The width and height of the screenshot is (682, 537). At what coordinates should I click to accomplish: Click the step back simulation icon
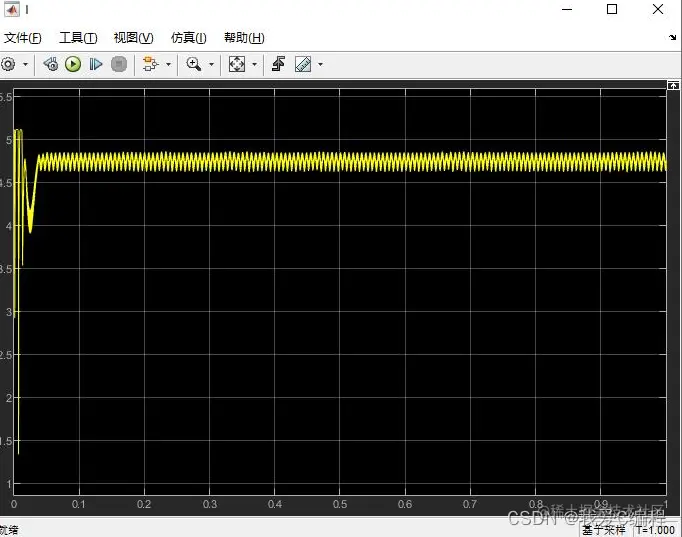(50, 64)
